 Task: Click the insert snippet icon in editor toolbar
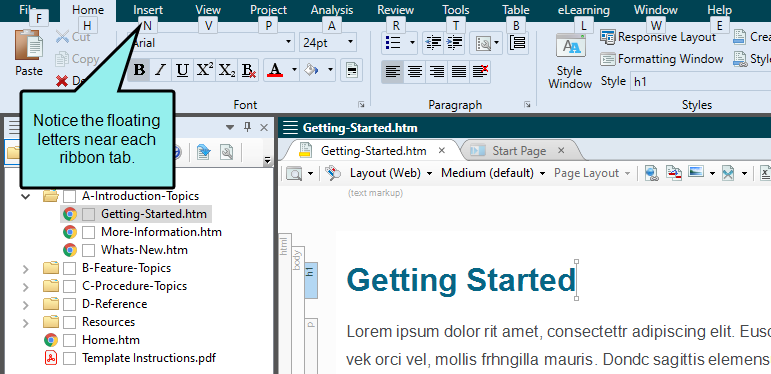(x=728, y=173)
